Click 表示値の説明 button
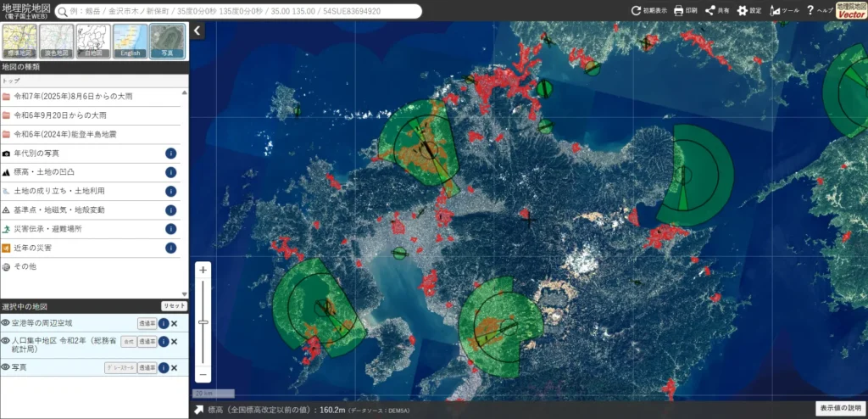 coord(839,409)
